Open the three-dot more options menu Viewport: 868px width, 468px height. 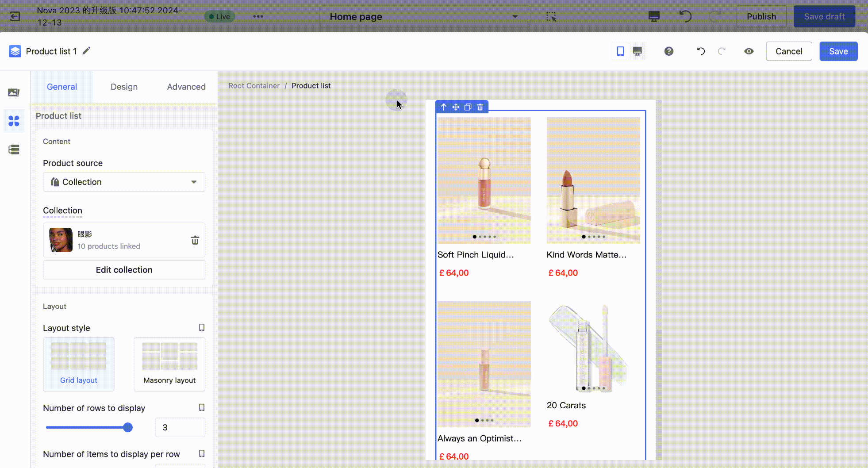click(258, 17)
